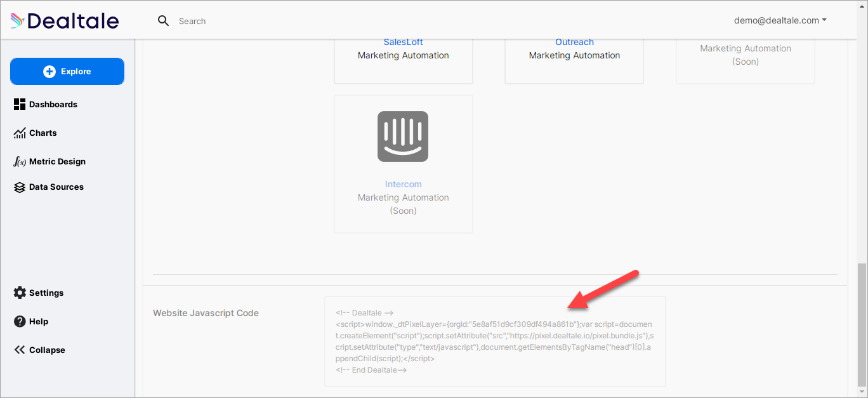Click the Settings gear icon
The image size is (868, 398).
coord(20,293)
